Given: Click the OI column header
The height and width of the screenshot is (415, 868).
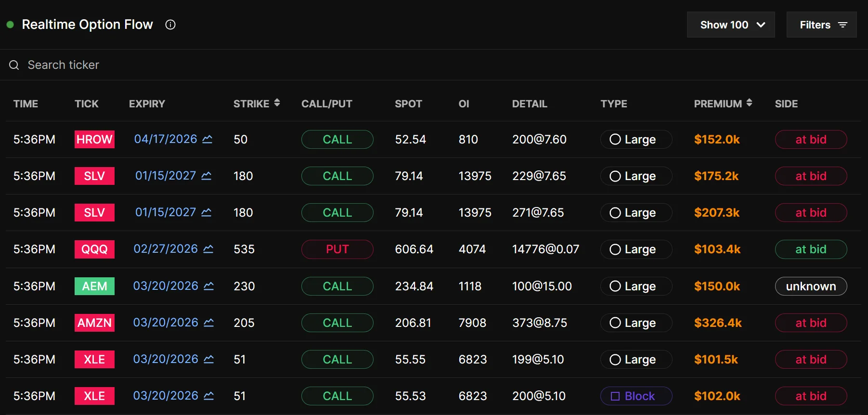Looking at the screenshot, I should click(464, 104).
